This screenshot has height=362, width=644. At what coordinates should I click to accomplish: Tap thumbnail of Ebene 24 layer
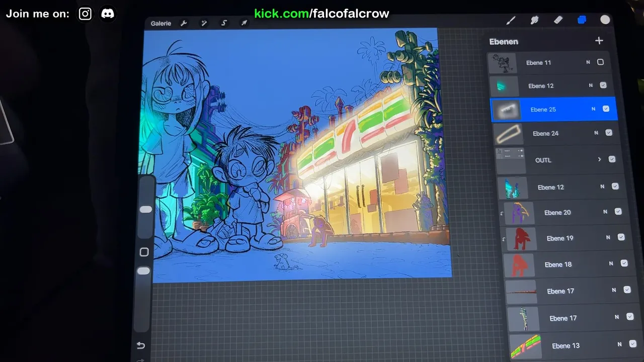coord(509,134)
